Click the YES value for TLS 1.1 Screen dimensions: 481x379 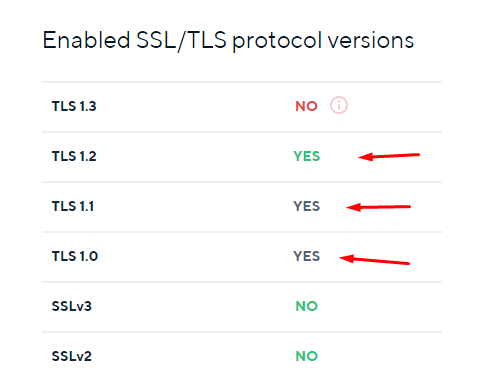(307, 206)
